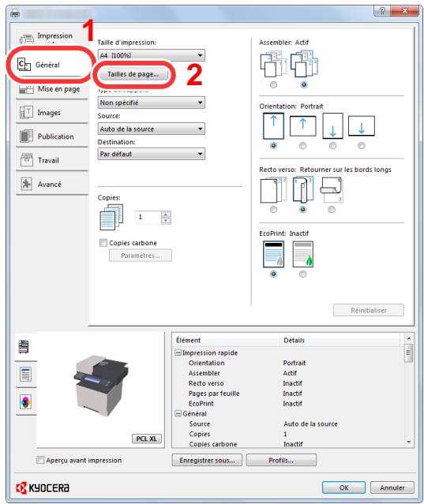This screenshot has width=424, height=504.
Task: Click the Tailles de page button
Action: click(133, 74)
